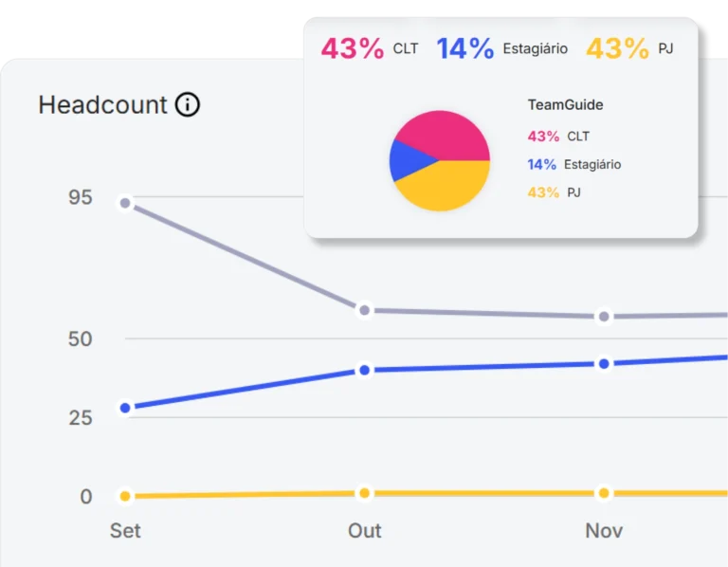Click the large 43% PJ header stat

(x=629, y=48)
